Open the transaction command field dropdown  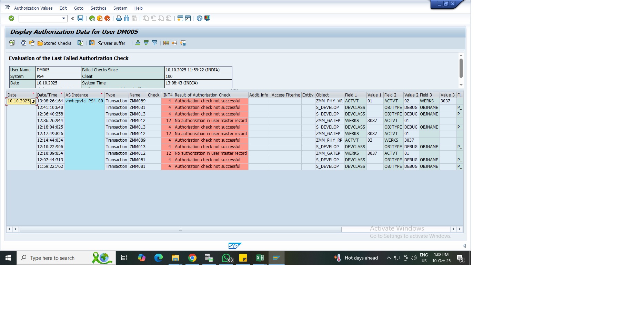(63, 18)
